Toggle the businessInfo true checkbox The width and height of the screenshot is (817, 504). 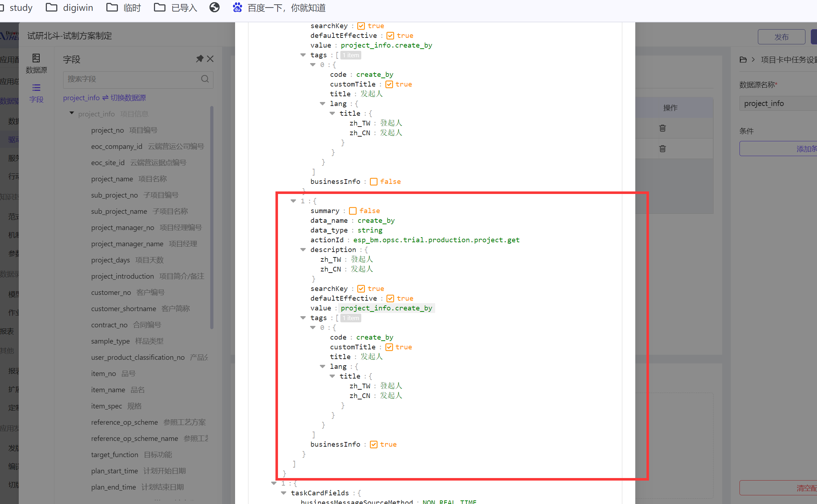pyautogui.click(x=374, y=445)
